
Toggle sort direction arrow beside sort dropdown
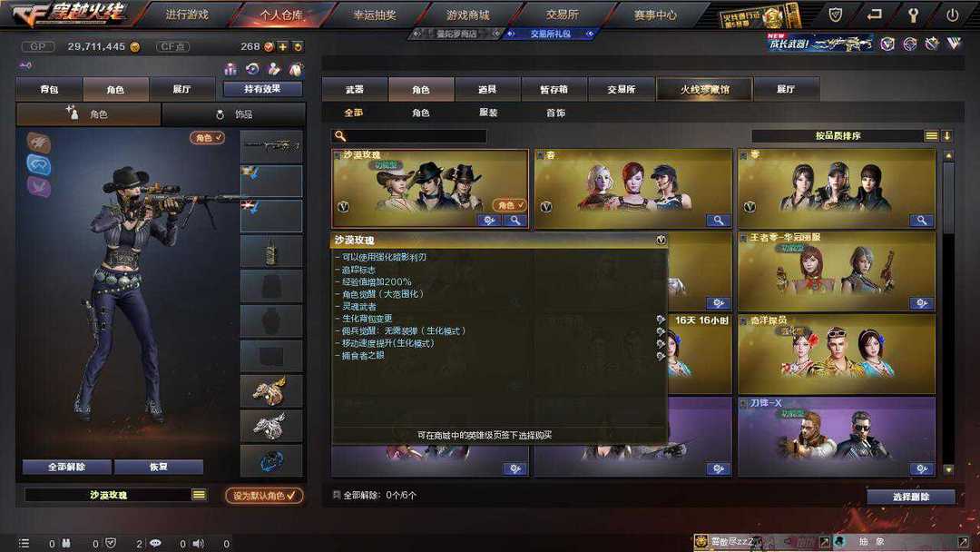pyautogui.click(x=946, y=135)
